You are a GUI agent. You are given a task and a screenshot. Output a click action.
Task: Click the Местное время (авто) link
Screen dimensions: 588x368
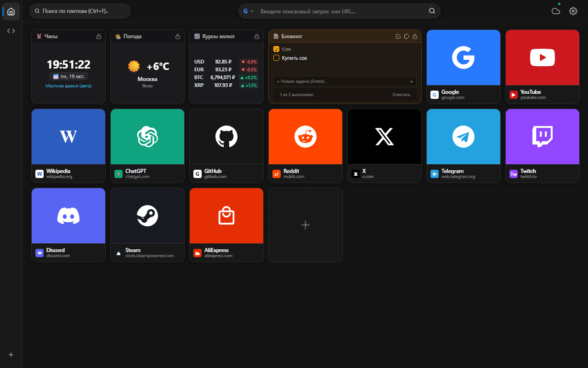pyautogui.click(x=68, y=86)
